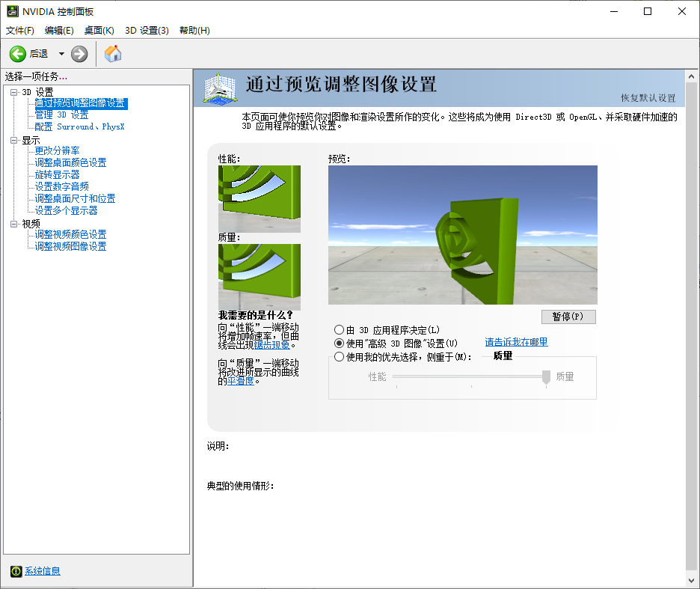
Task: Open the 系统信息 link
Action: pos(43,571)
